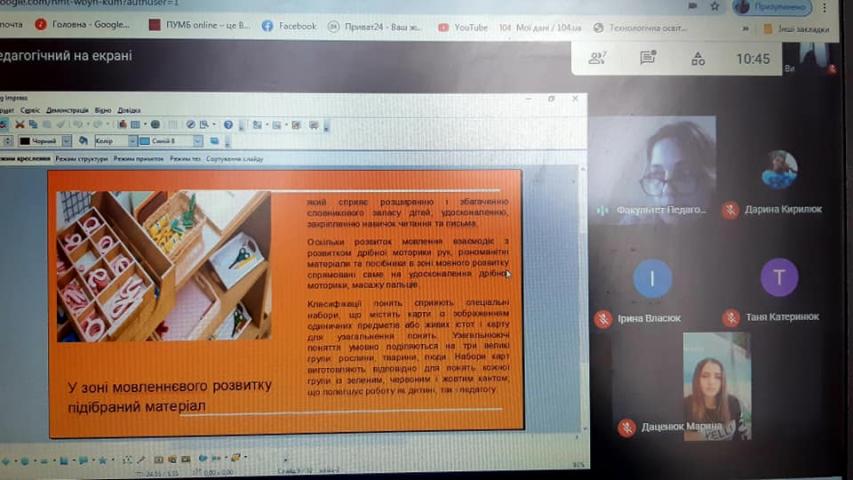Viewport: 853px width, 480px height.
Task: Click the slide photo of Montessori shelves
Action: pyautogui.click(x=164, y=266)
